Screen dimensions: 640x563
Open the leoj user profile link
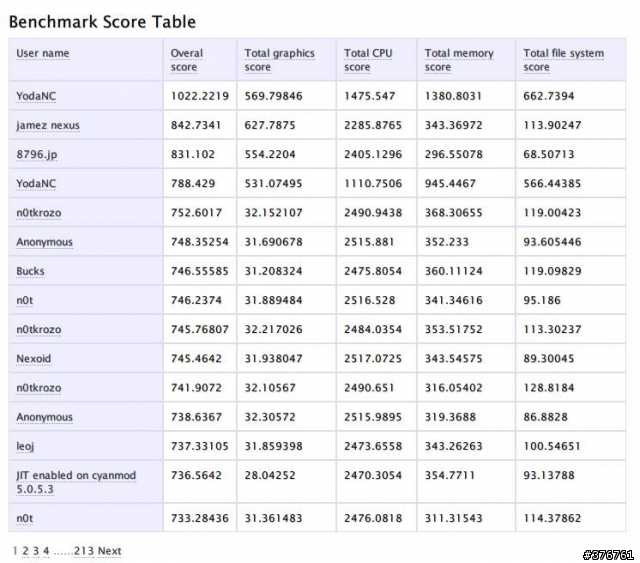pyautogui.click(x=25, y=446)
